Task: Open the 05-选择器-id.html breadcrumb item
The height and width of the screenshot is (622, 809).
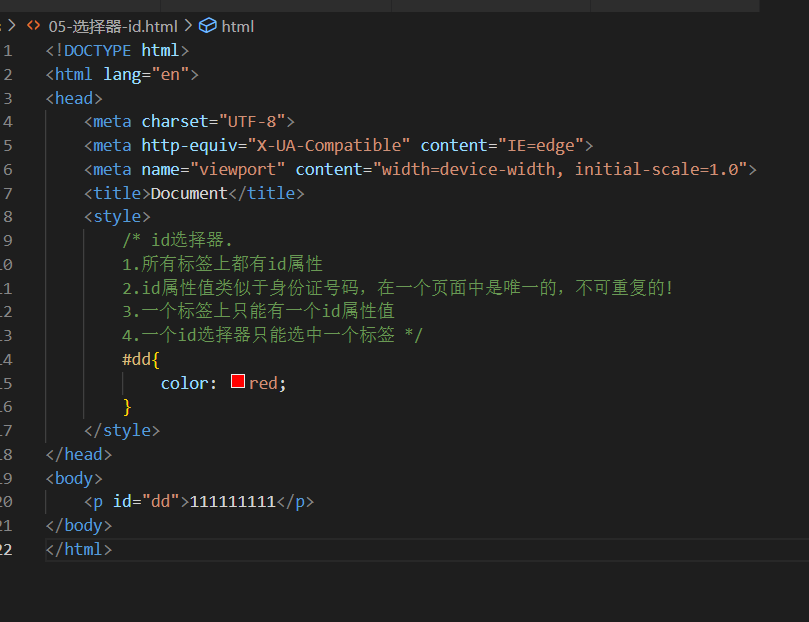Action: 113,27
